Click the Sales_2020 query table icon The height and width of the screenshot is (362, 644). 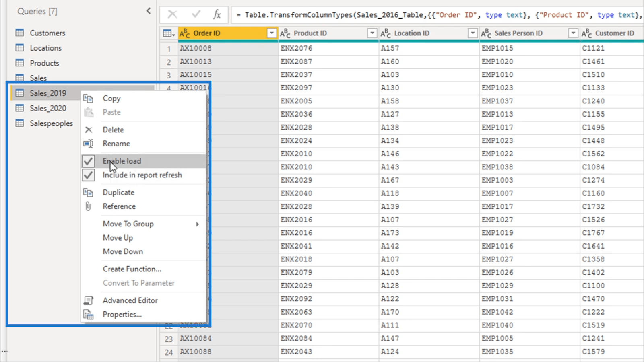point(20,108)
